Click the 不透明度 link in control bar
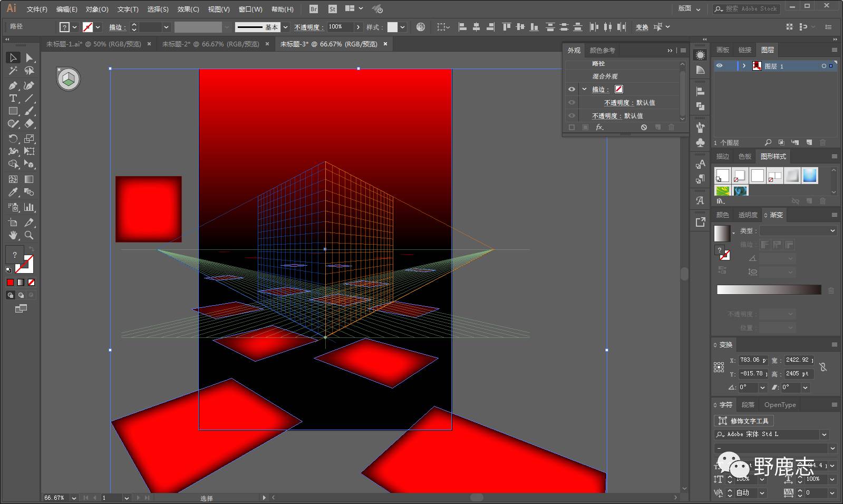Viewport: 843px width, 504px height. (307, 27)
